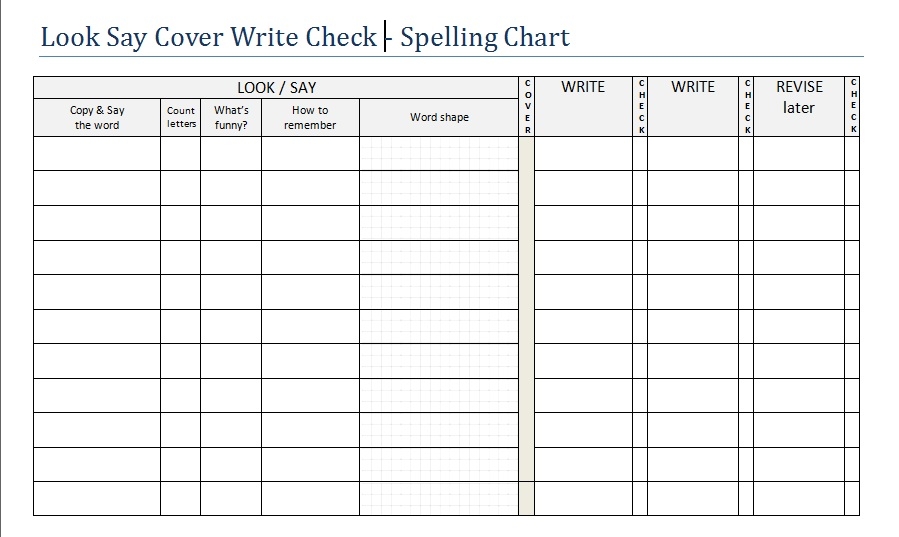Click first empty cell under 'Count letters'

click(x=181, y=153)
